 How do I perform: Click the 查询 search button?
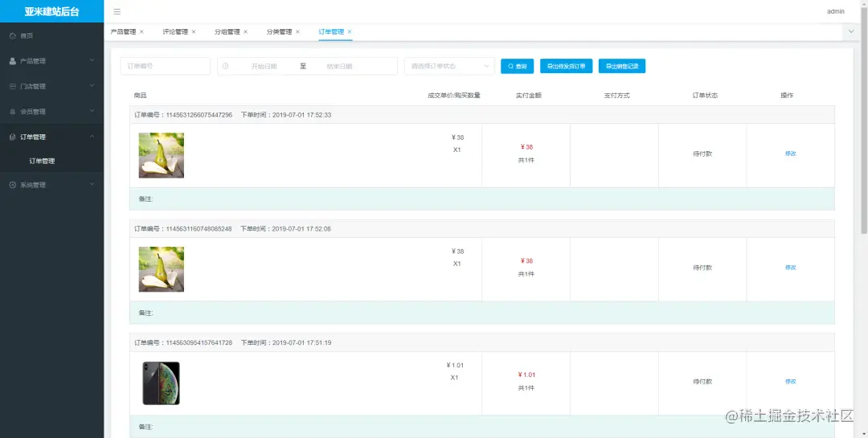coord(517,66)
